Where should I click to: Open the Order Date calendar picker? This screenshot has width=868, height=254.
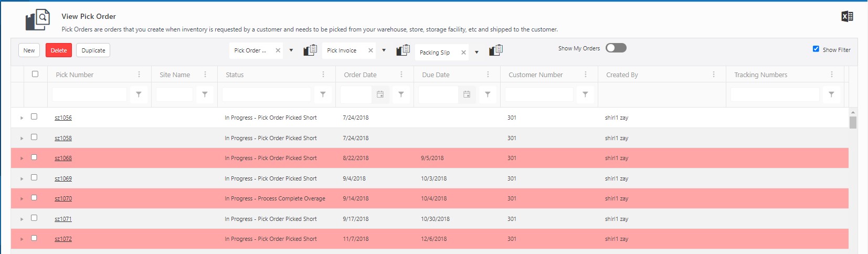[380, 94]
